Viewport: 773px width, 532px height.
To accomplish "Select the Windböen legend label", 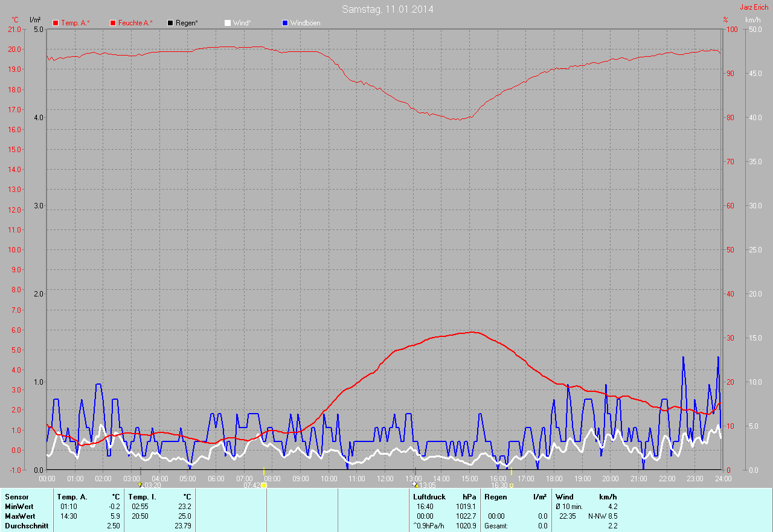I will pyautogui.click(x=306, y=23).
